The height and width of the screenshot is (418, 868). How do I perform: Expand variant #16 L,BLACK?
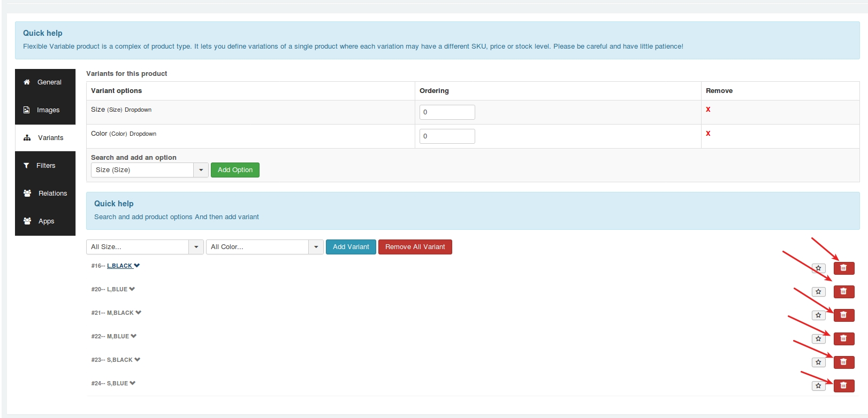pyautogui.click(x=123, y=266)
